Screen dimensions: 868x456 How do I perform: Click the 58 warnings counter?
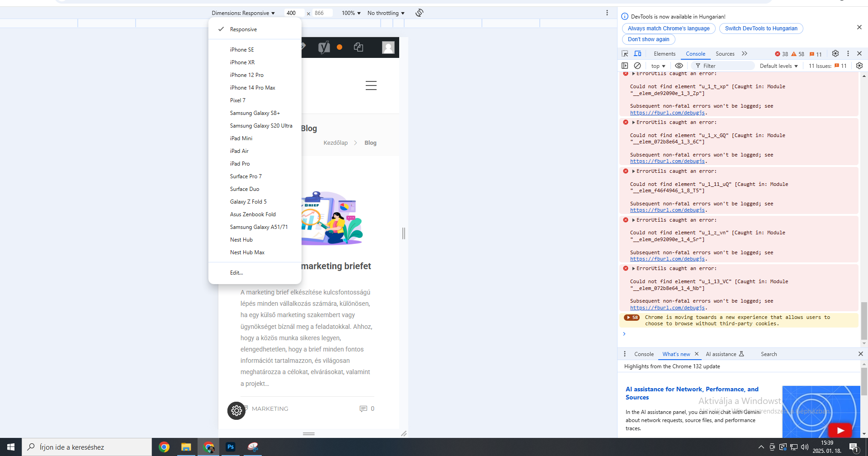click(x=798, y=54)
